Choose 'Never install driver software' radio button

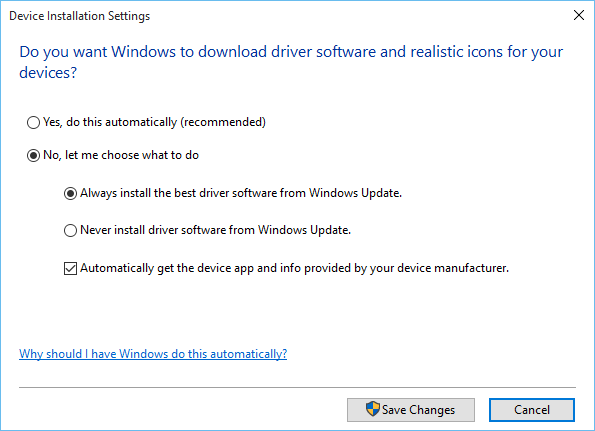(70, 230)
